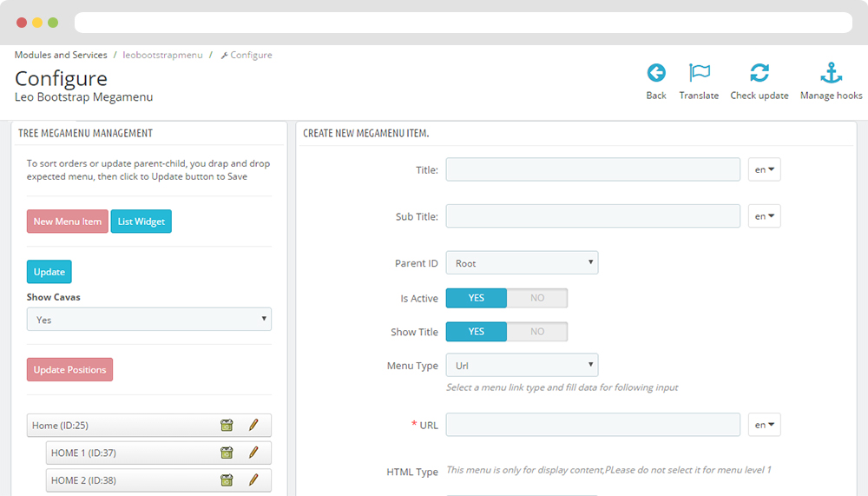Viewport: 868px width, 496px height.
Task: Focus the Sub Title input field
Action: pos(593,216)
